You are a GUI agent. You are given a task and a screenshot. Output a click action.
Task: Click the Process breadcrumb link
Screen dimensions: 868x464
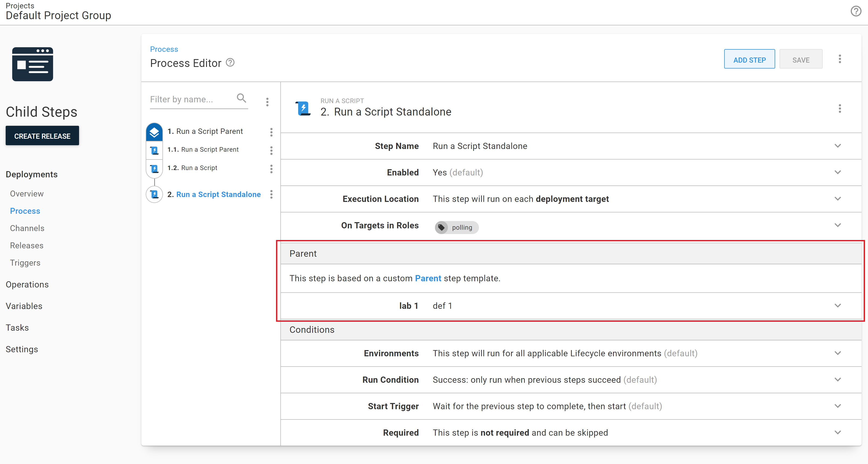[x=164, y=49]
